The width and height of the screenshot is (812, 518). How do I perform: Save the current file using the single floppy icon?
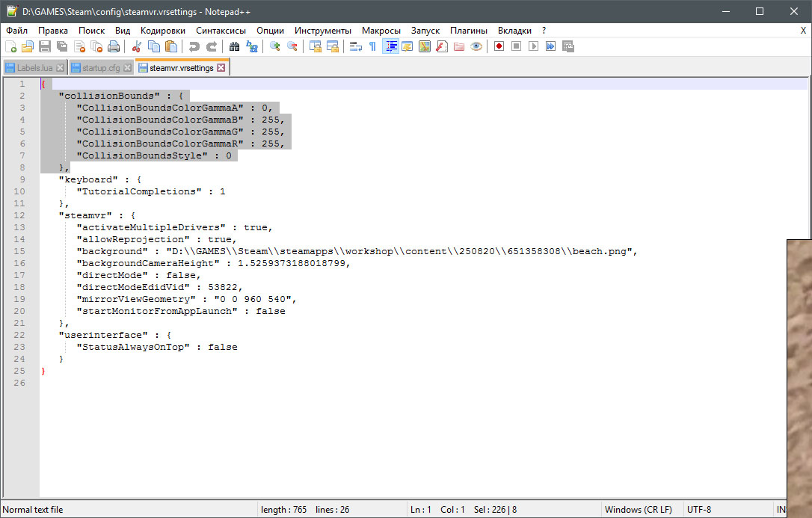click(45, 46)
